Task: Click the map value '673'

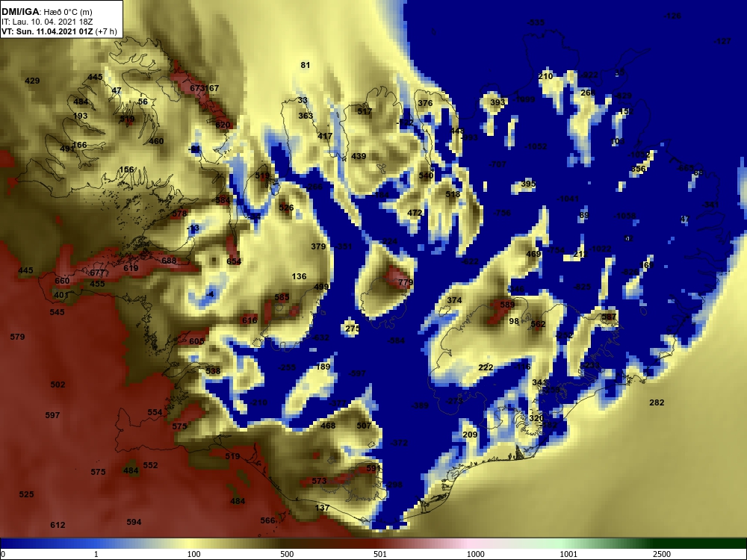Action: (x=197, y=88)
